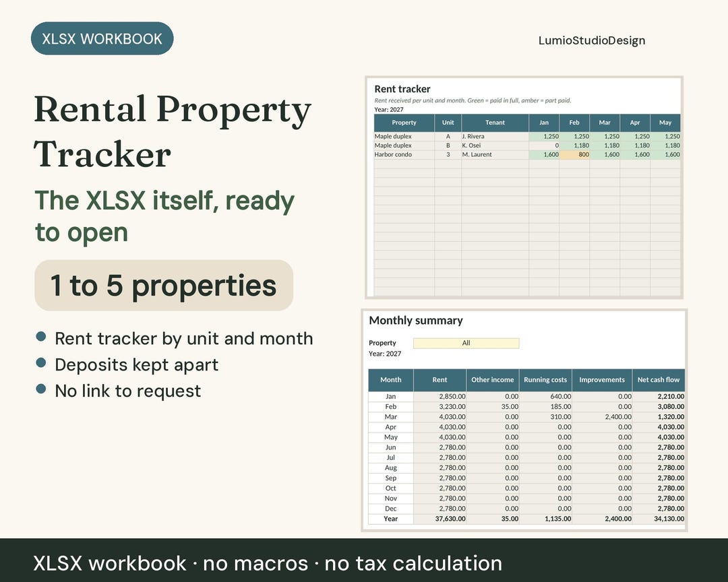Select the Jan running costs value 640.00

(545, 396)
